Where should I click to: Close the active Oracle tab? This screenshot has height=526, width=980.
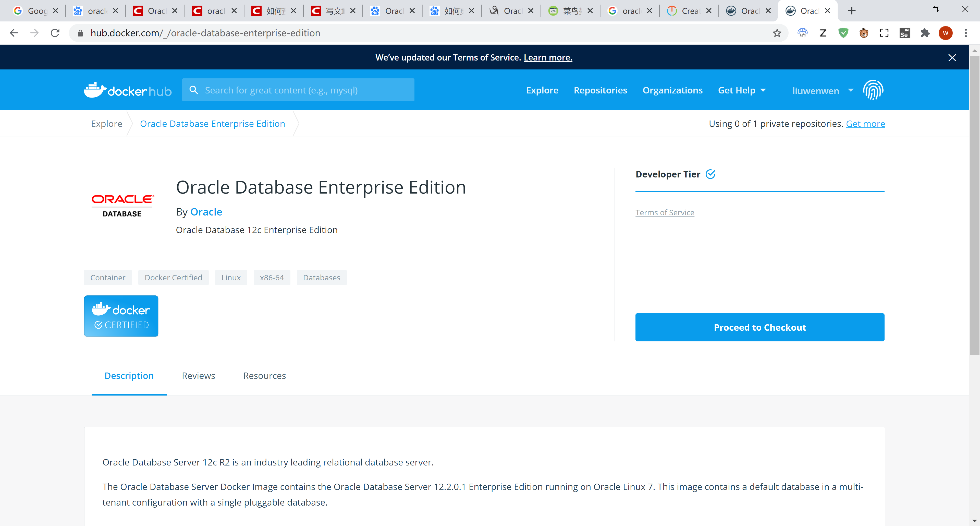coord(827,11)
